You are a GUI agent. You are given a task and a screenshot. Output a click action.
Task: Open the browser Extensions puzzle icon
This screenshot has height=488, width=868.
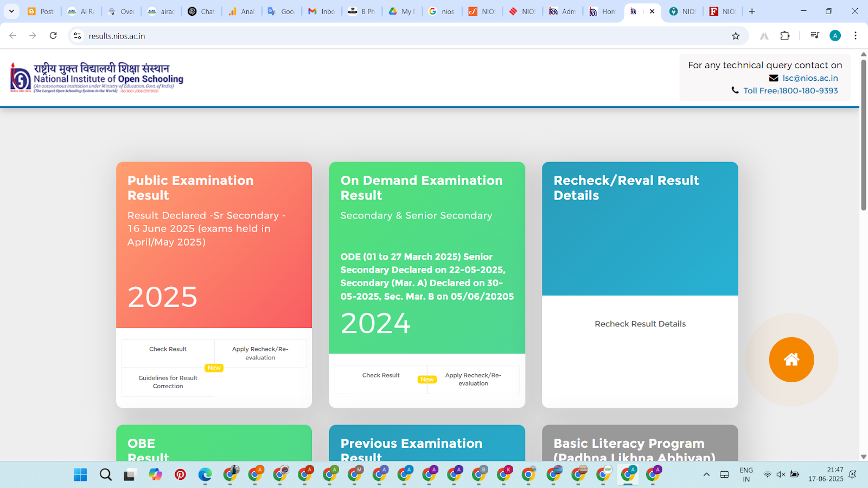[x=785, y=36]
